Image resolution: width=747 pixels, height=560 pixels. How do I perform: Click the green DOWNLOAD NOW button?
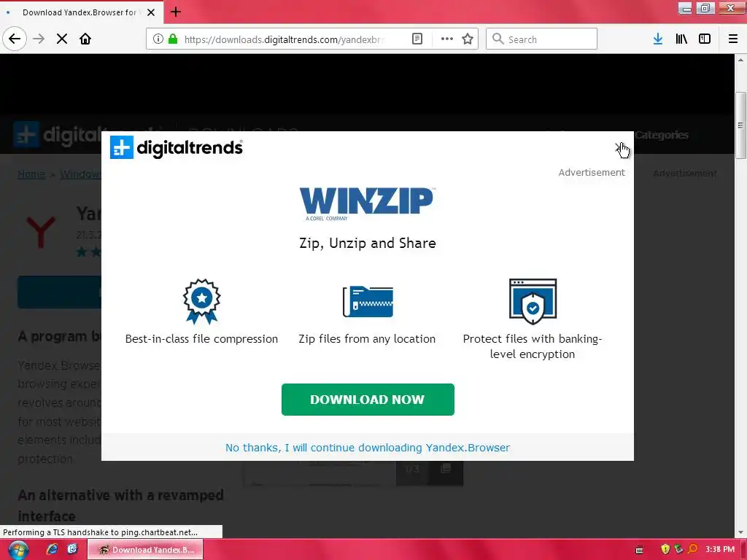[368, 399]
